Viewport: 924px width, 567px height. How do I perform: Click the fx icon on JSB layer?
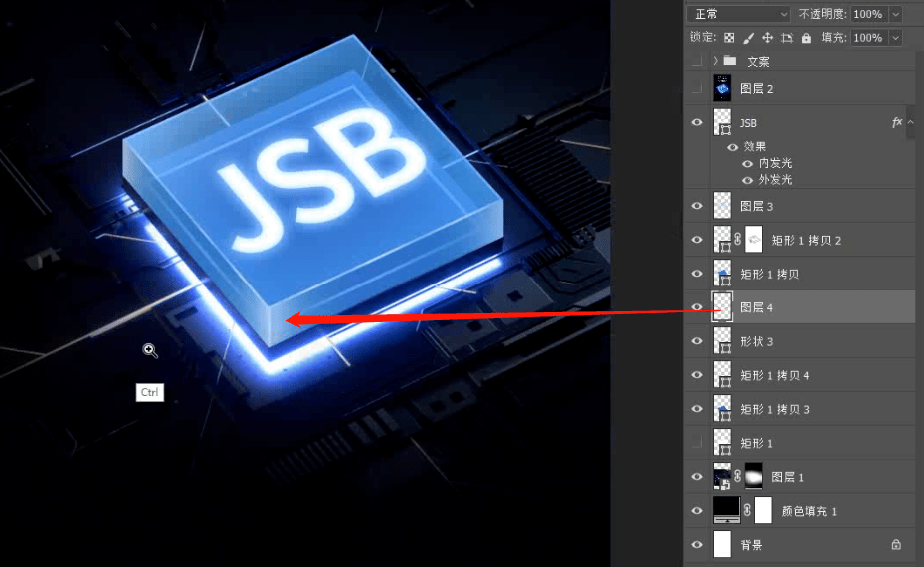[x=897, y=122]
